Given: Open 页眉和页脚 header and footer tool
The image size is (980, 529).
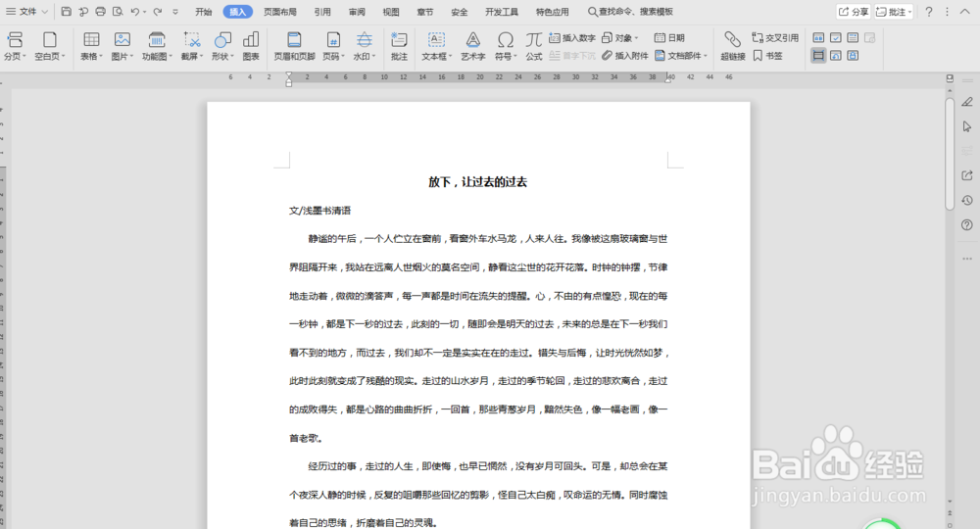Looking at the screenshot, I should click(294, 46).
